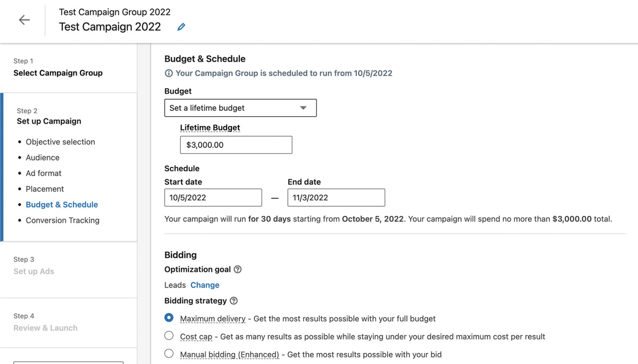Screen dimensions: 638x364
Task: Select the Cost cap bidding option
Action: tap(169, 336)
